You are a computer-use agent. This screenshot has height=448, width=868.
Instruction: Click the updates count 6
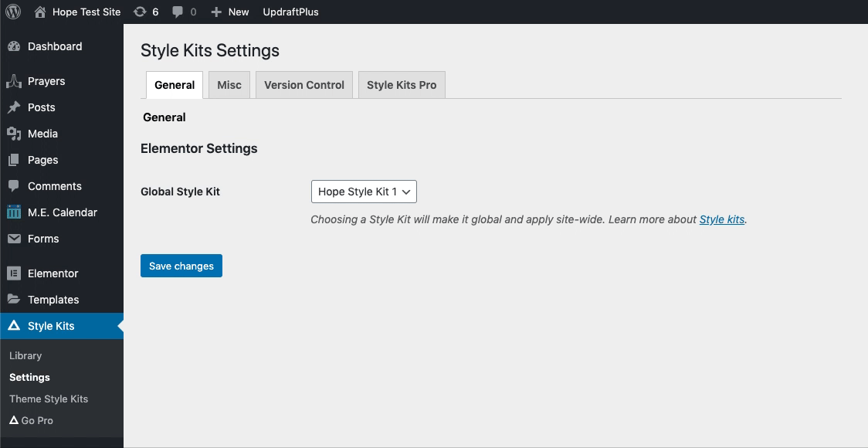(155, 12)
